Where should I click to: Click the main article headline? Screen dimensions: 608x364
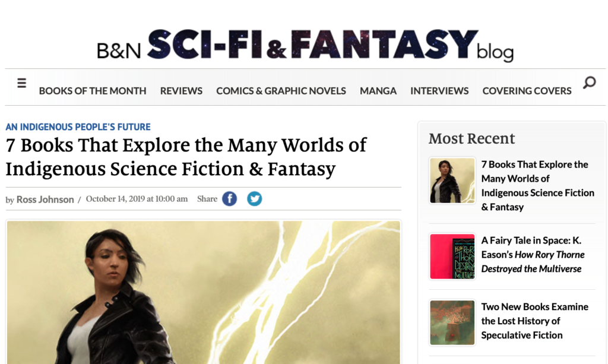(x=186, y=157)
